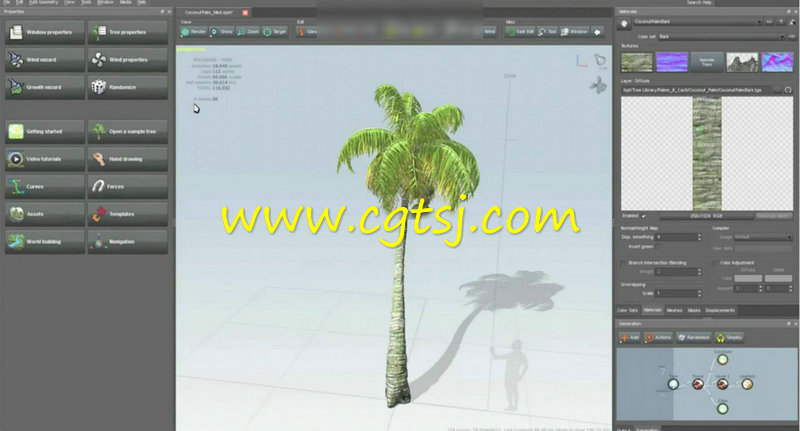Switch to the Masks tab
This screenshot has width=800, height=431.
(x=694, y=310)
